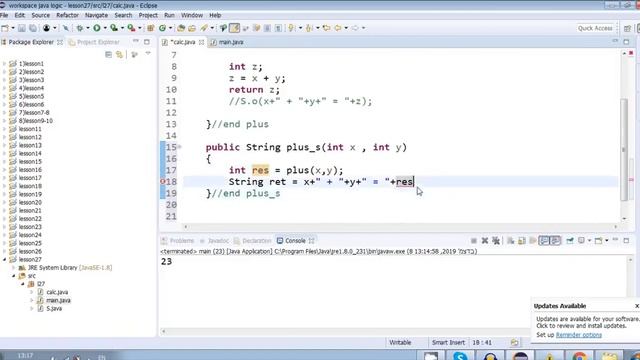
Task: Click the Run External Tools icon
Action: (131, 28)
